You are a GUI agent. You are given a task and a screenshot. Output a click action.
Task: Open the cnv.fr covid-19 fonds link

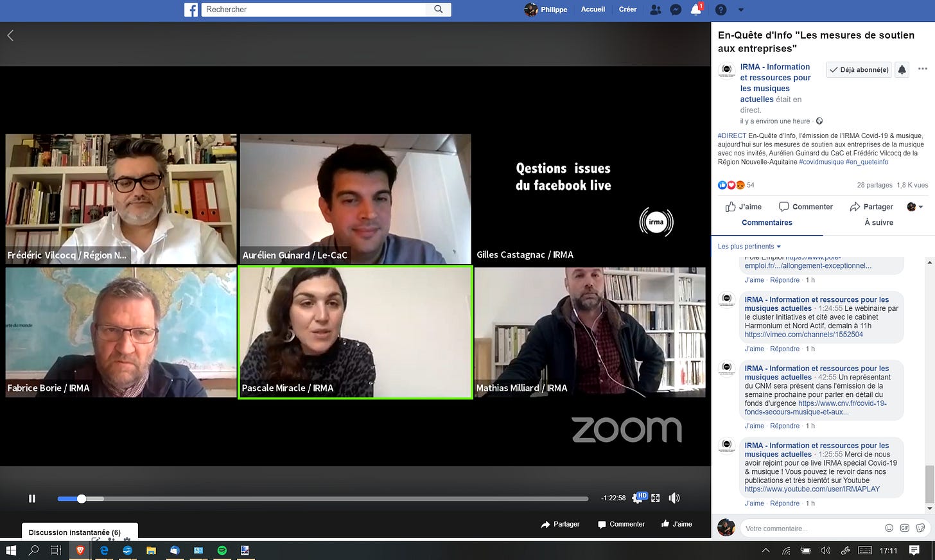[x=816, y=408]
